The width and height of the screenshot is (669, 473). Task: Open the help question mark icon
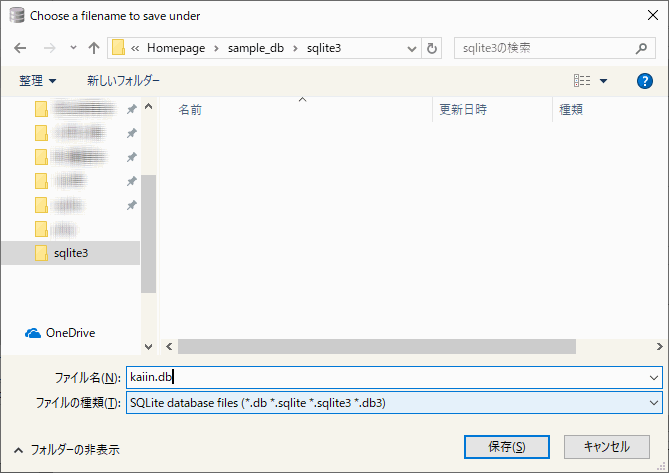coord(644,80)
